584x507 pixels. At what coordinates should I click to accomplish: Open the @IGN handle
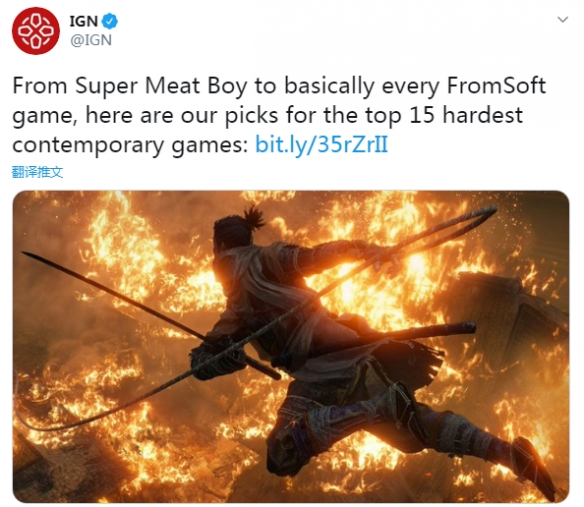click(91, 40)
